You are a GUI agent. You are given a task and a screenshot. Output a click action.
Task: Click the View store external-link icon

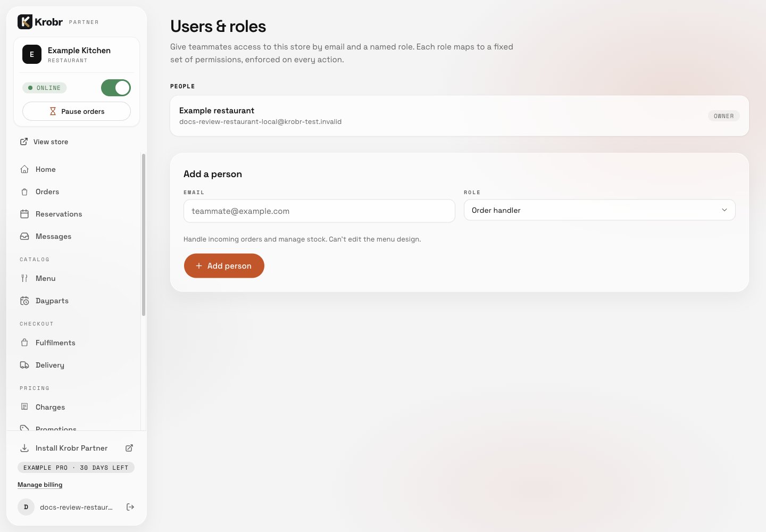(24, 142)
